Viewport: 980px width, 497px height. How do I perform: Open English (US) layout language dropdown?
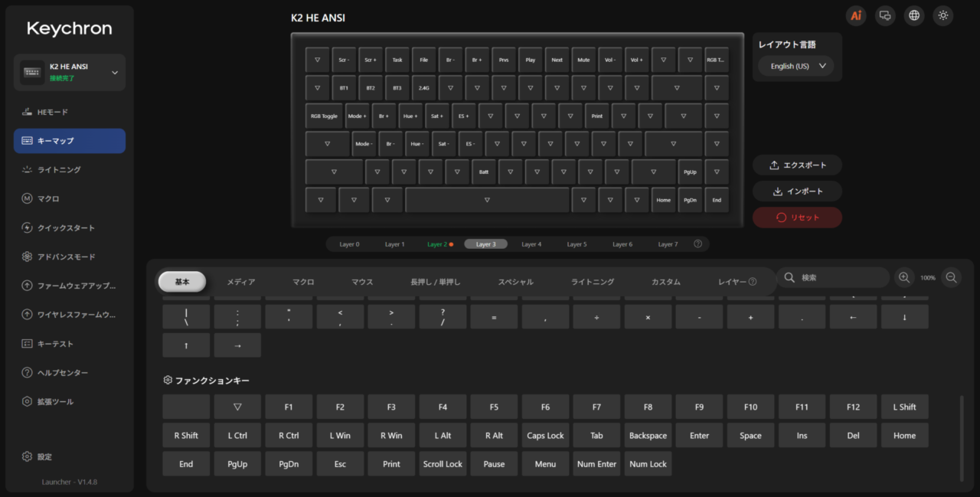pyautogui.click(x=796, y=66)
